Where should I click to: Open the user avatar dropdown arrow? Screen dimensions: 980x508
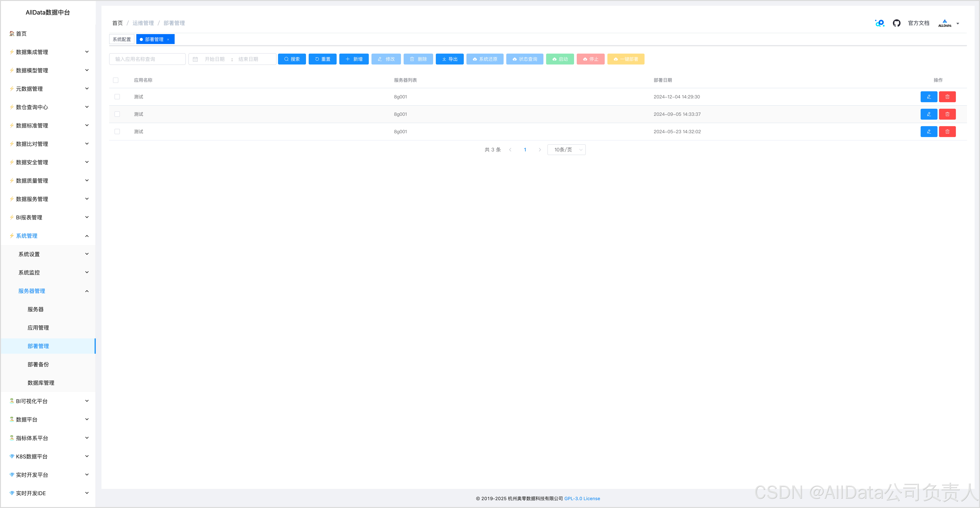tap(958, 24)
